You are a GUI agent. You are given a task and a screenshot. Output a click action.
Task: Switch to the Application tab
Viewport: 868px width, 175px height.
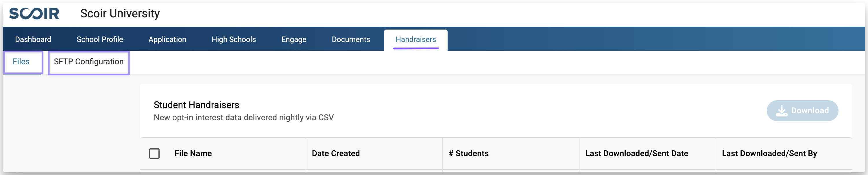(167, 39)
